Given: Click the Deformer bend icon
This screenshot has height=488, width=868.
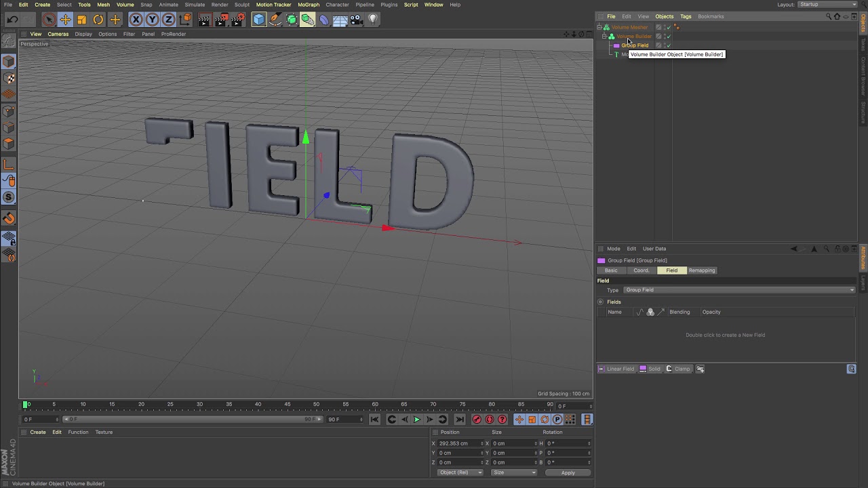Looking at the screenshot, I should 324,20.
